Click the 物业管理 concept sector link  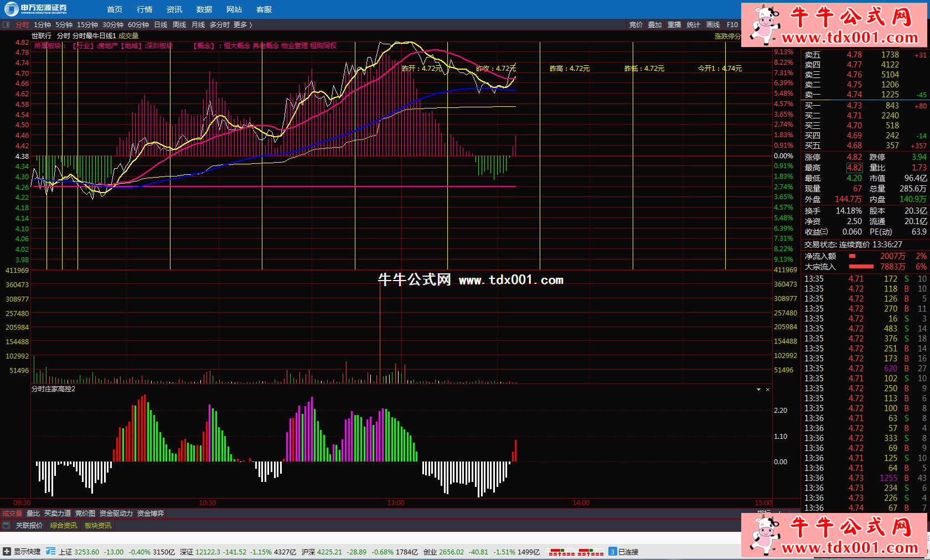(294, 46)
